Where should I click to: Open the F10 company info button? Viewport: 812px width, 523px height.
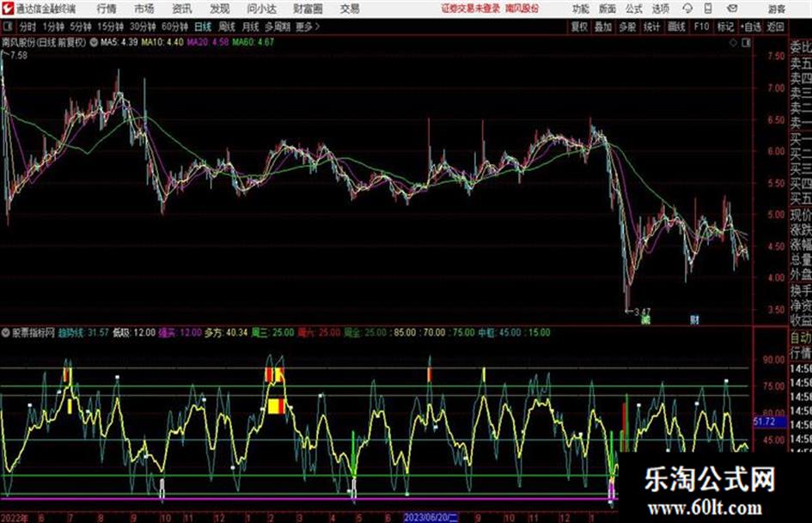click(x=701, y=27)
